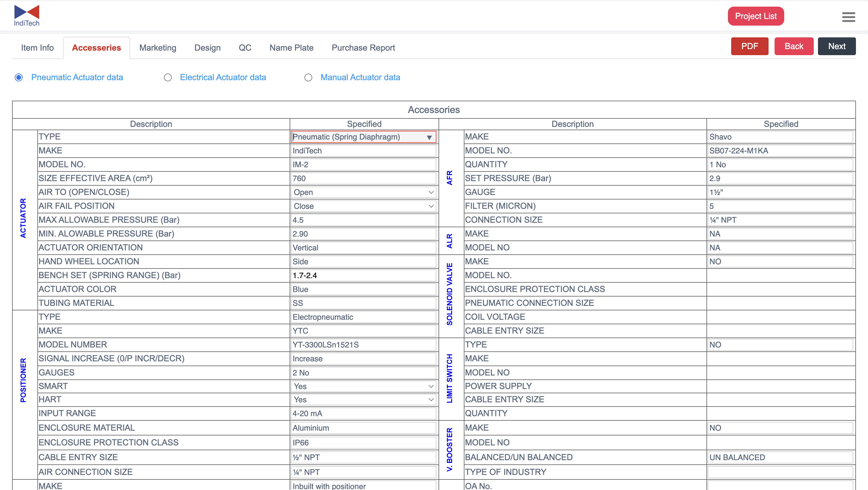Screen dimensions: 868x490
Task: Click the positioner ENCLOSURE PROTECTION CLASS field IP66
Action: coord(363,443)
